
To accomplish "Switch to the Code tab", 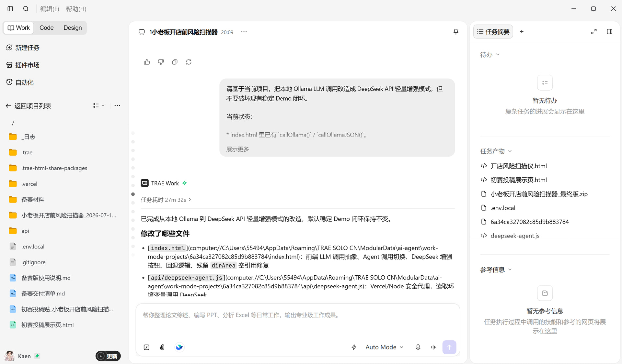I will (x=46, y=28).
